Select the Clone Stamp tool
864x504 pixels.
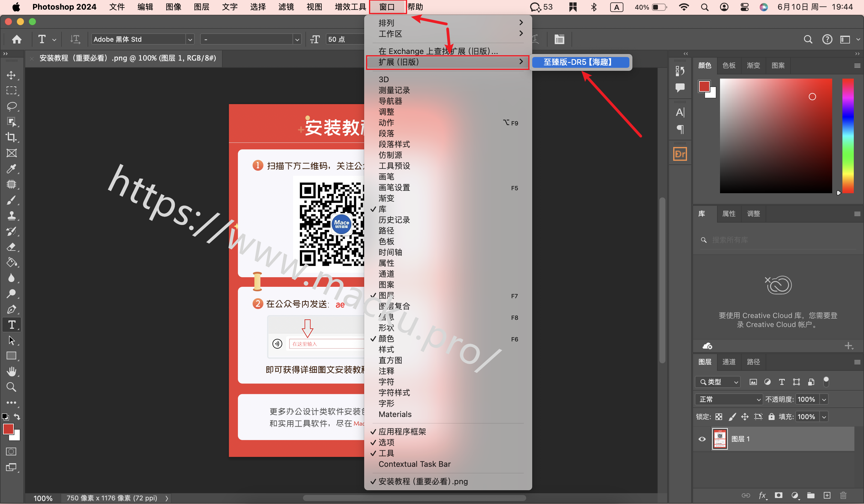tap(11, 215)
